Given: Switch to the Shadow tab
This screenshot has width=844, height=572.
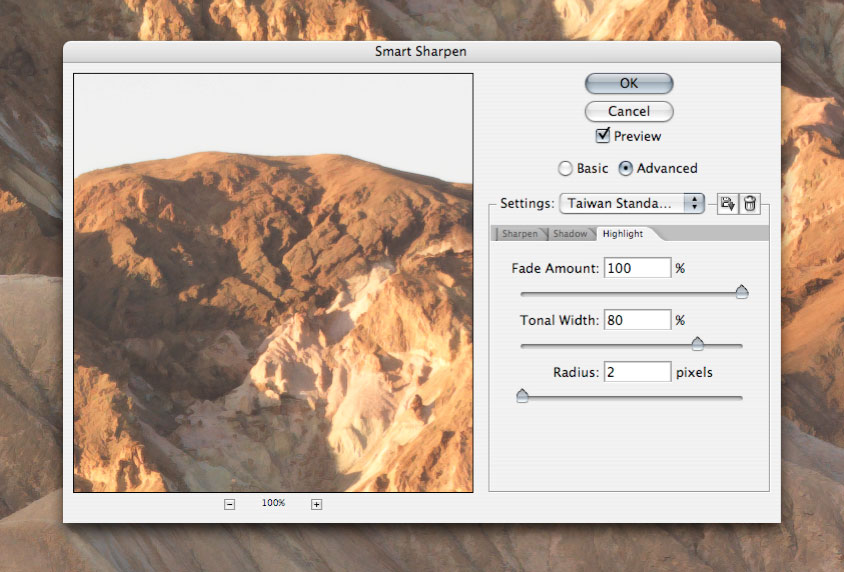Looking at the screenshot, I should [570, 234].
